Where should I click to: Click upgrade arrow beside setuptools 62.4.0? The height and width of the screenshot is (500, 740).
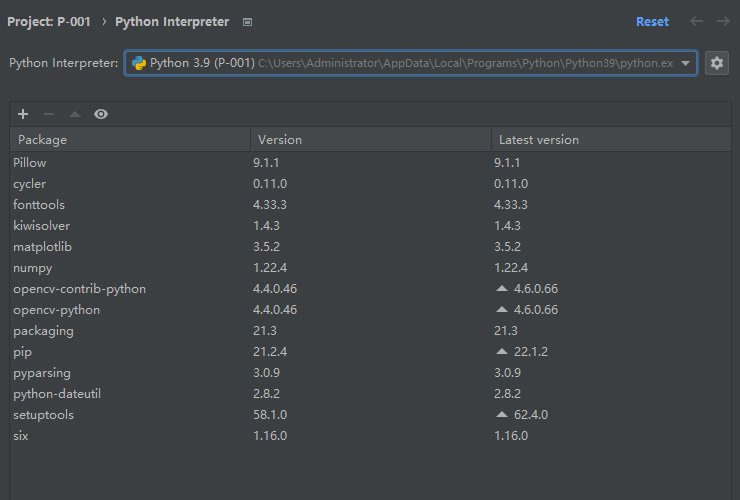click(502, 415)
